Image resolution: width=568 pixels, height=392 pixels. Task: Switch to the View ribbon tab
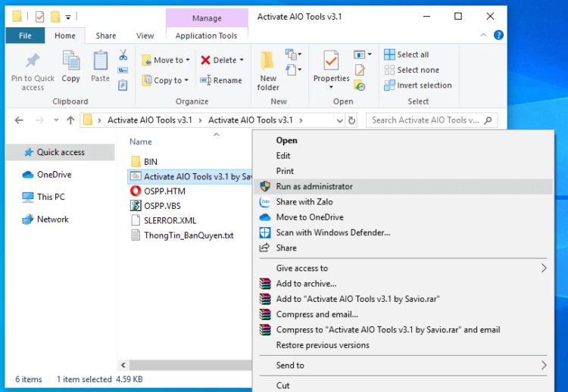[145, 36]
